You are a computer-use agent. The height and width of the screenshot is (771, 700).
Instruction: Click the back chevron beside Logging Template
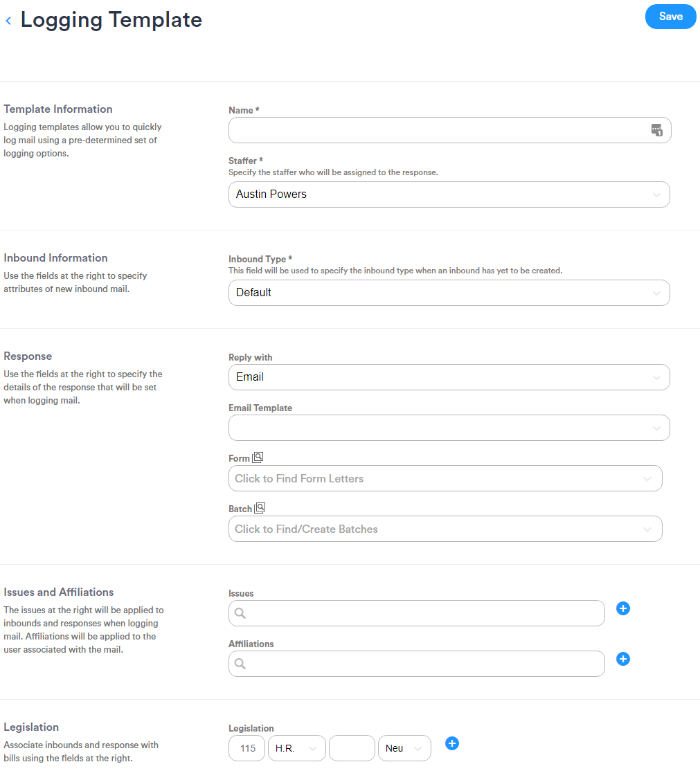8,20
